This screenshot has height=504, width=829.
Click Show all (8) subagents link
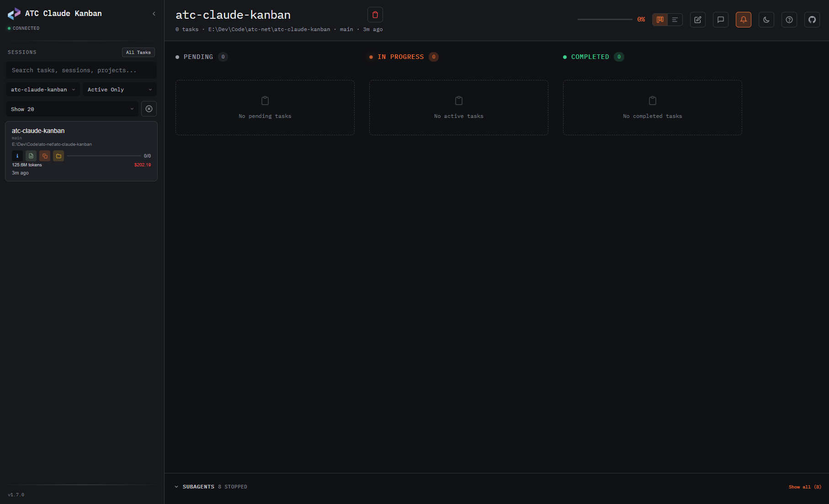(x=805, y=487)
